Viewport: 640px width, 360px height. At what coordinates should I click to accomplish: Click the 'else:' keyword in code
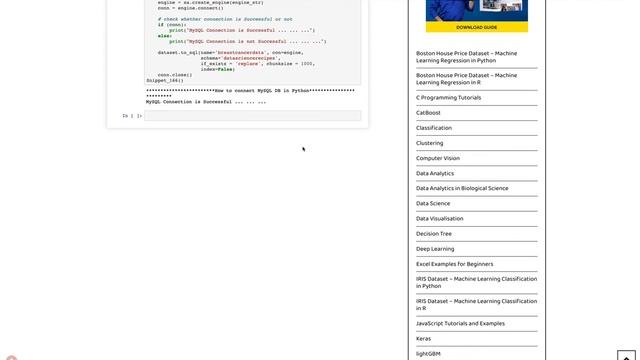165,36
